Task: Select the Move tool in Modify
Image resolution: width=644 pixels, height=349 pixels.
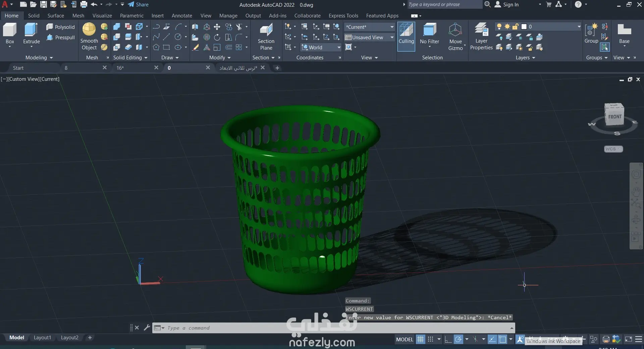Action: point(217,27)
